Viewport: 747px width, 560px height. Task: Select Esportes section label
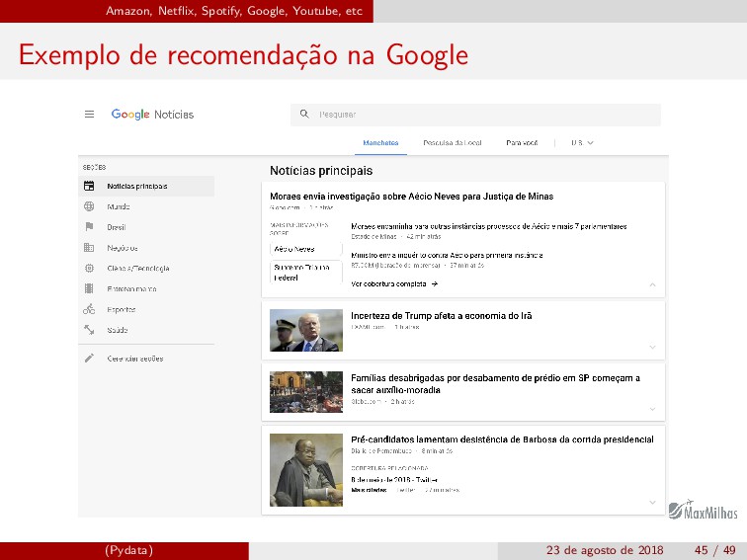pos(121,309)
